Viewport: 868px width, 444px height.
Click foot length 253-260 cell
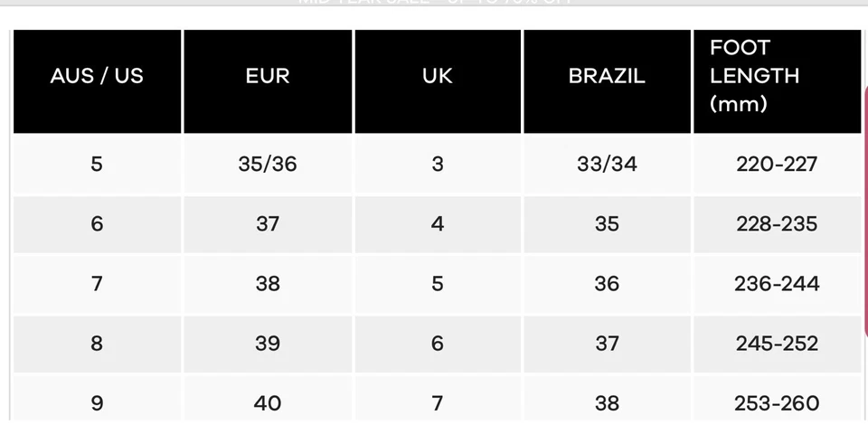click(777, 401)
